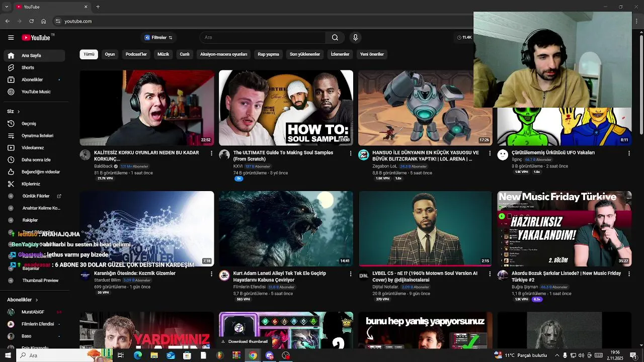Image resolution: width=644 pixels, height=362 pixels.
Task: Click browser back arrow
Action: pos(7,21)
